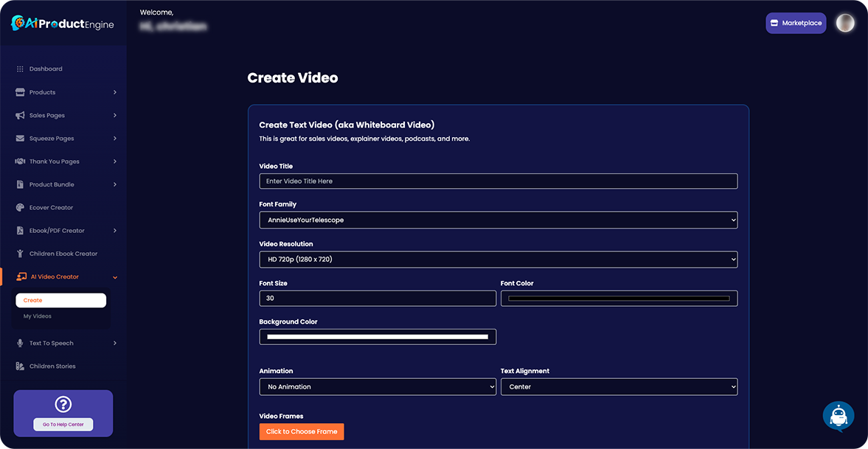Expand the Sales Pages menu
Screen dimensions: 868x449
pyautogui.click(x=48, y=115)
